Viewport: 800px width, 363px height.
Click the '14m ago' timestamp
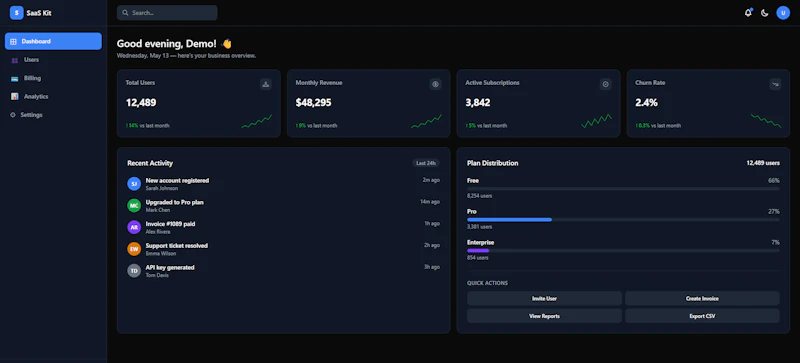click(430, 202)
